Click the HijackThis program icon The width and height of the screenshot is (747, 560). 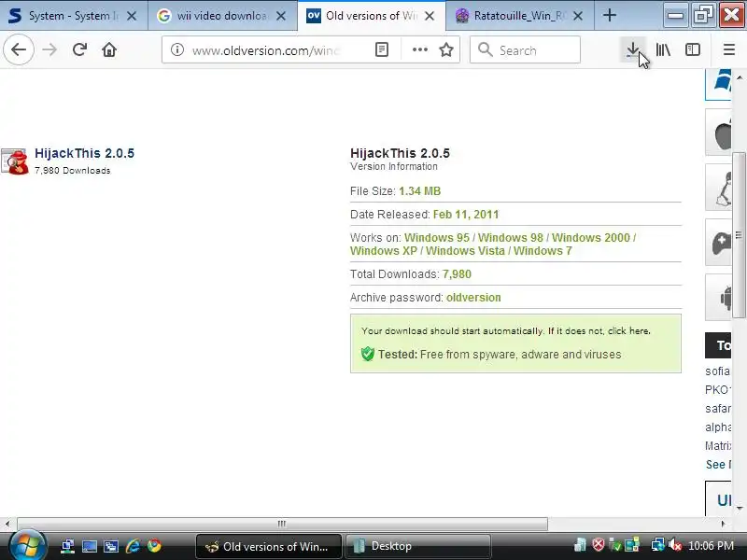pyautogui.click(x=15, y=161)
